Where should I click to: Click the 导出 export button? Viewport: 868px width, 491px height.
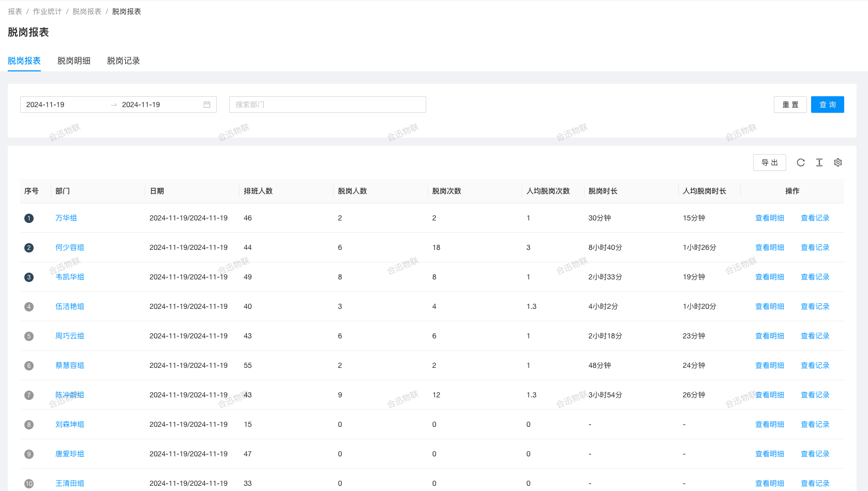tap(769, 162)
